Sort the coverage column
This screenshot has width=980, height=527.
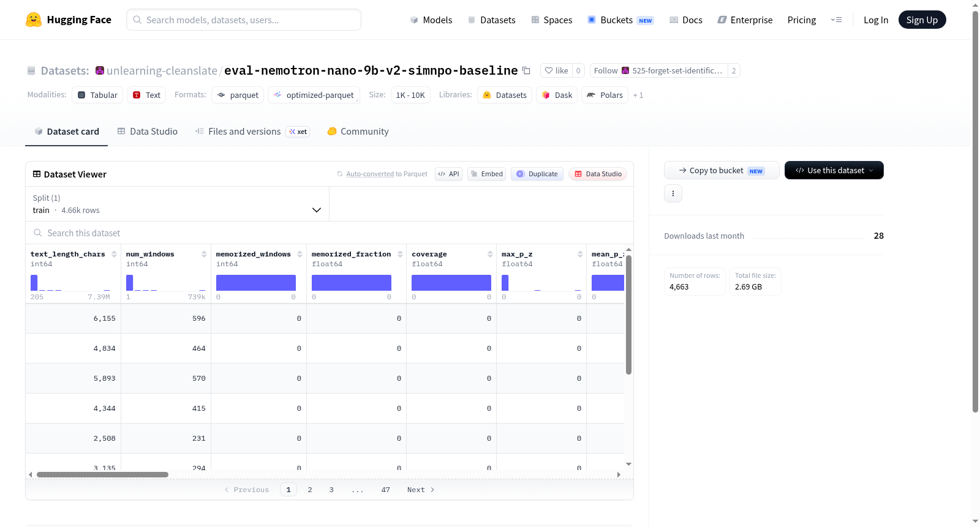coord(490,254)
